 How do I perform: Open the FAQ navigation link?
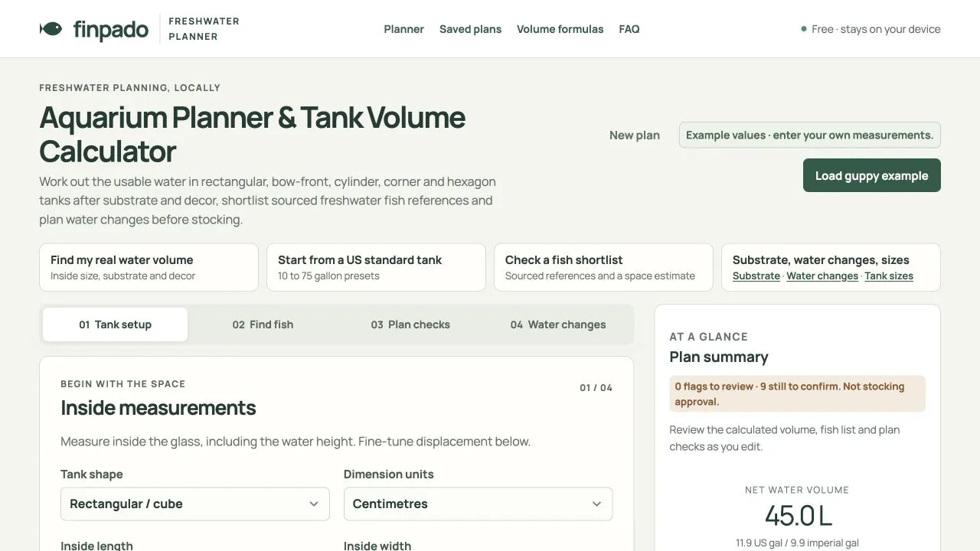[x=629, y=29]
